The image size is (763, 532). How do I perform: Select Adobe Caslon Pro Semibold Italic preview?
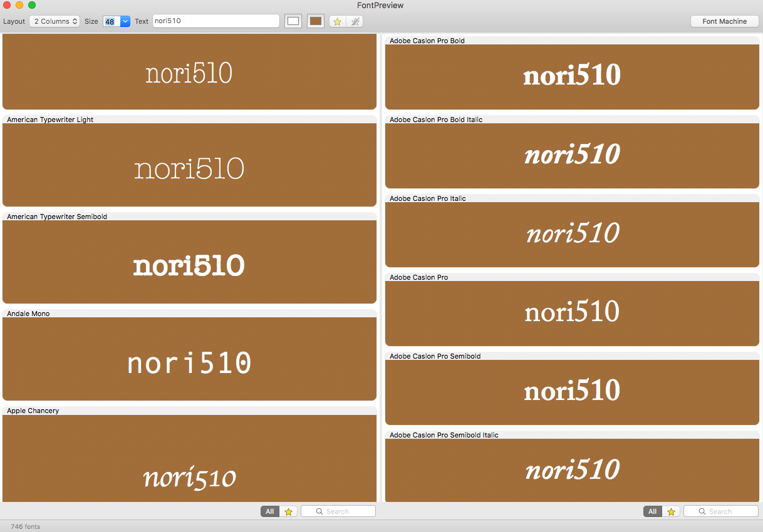click(x=572, y=469)
